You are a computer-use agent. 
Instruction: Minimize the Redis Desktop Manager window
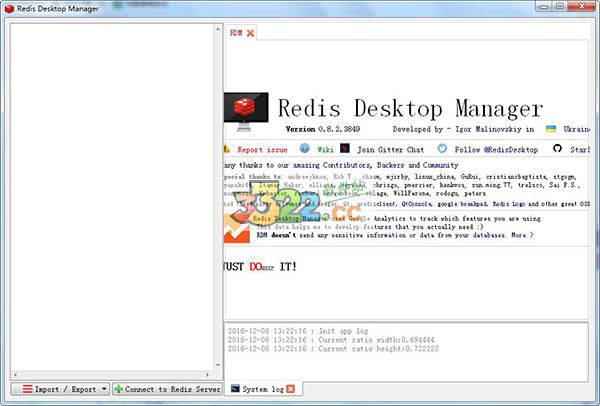tap(545, 6)
